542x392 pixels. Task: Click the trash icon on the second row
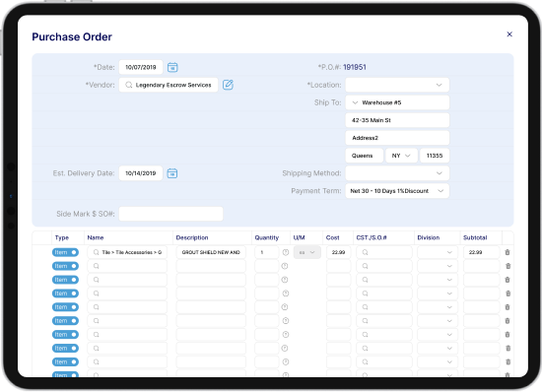[508, 266]
